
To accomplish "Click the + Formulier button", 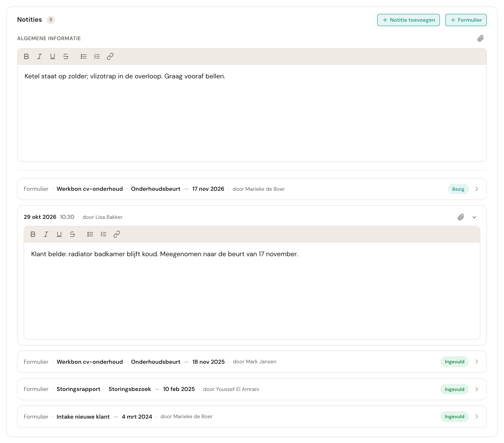I will (466, 20).
